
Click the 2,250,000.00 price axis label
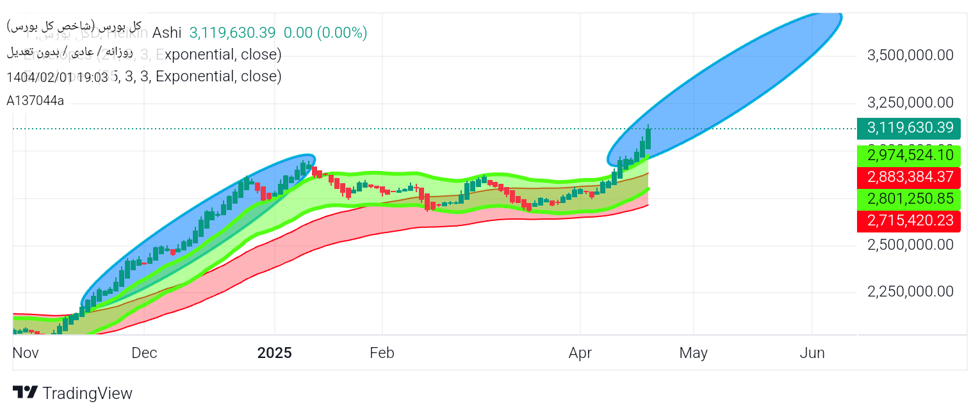tap(910, 292)
